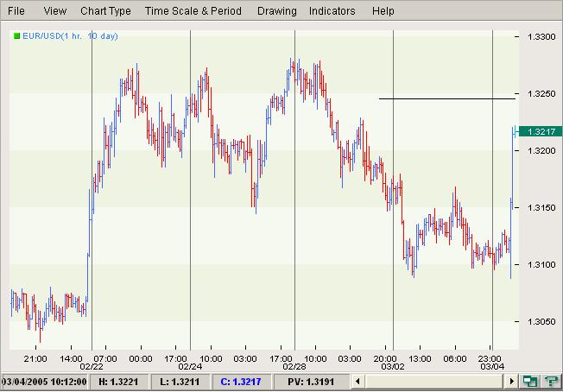Open the View menu

(55, 10)
